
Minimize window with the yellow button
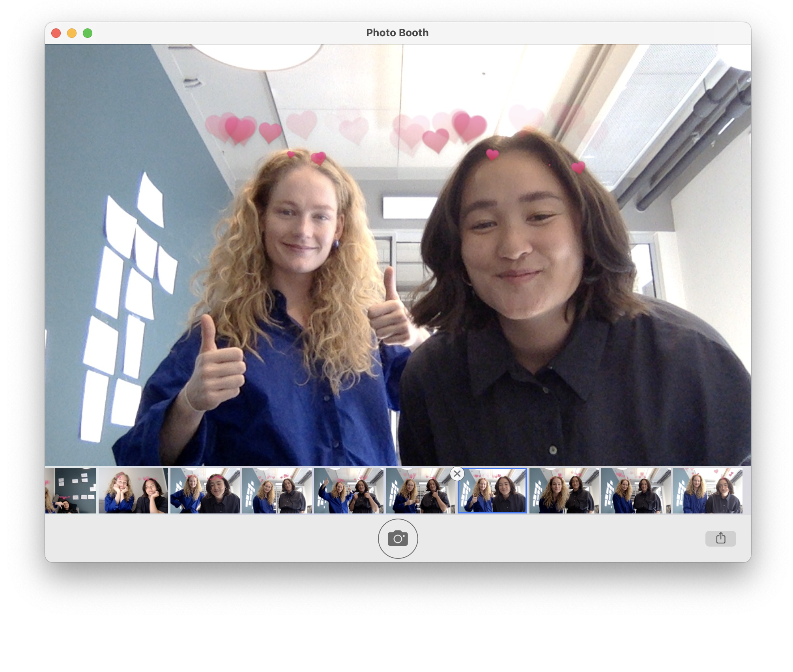pos(72,33)
